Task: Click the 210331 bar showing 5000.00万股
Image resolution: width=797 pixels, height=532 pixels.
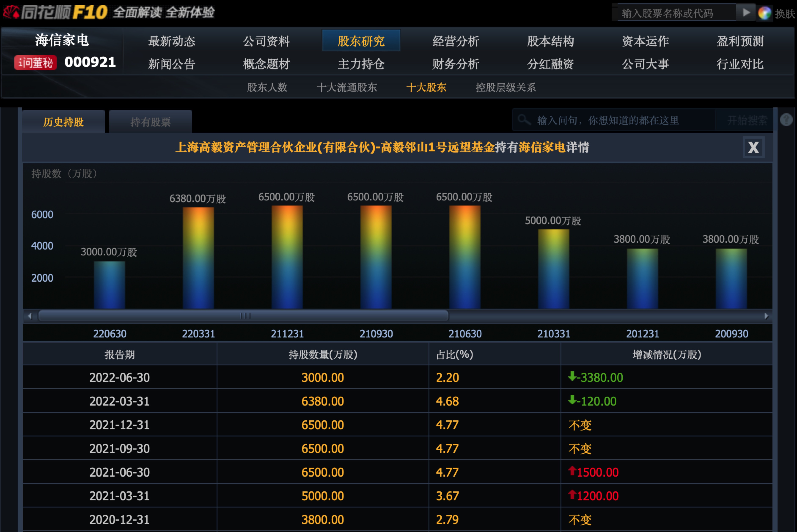Action: click(x=553, y=269)
